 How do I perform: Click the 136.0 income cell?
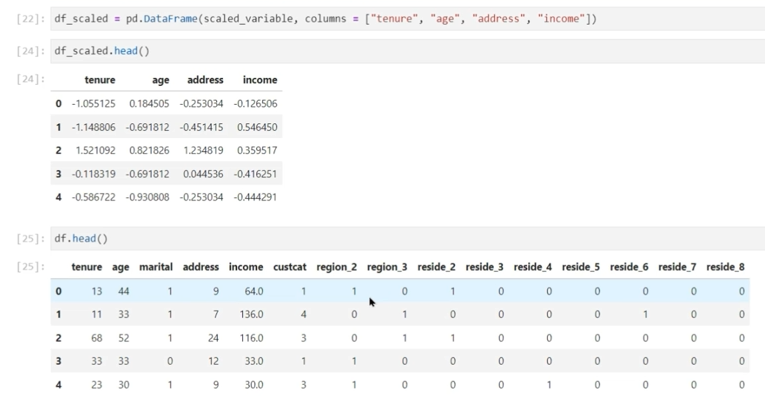(251, 314)
